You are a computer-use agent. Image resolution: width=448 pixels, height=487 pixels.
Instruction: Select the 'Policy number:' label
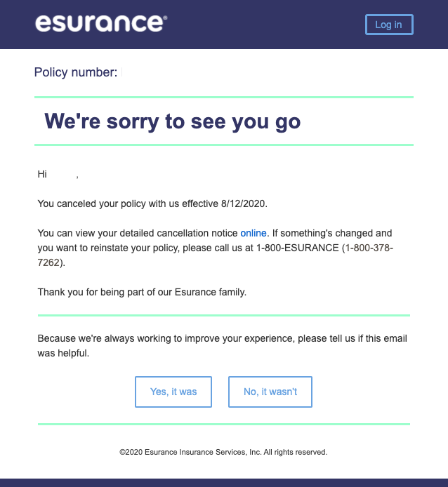tap(76, 72)
